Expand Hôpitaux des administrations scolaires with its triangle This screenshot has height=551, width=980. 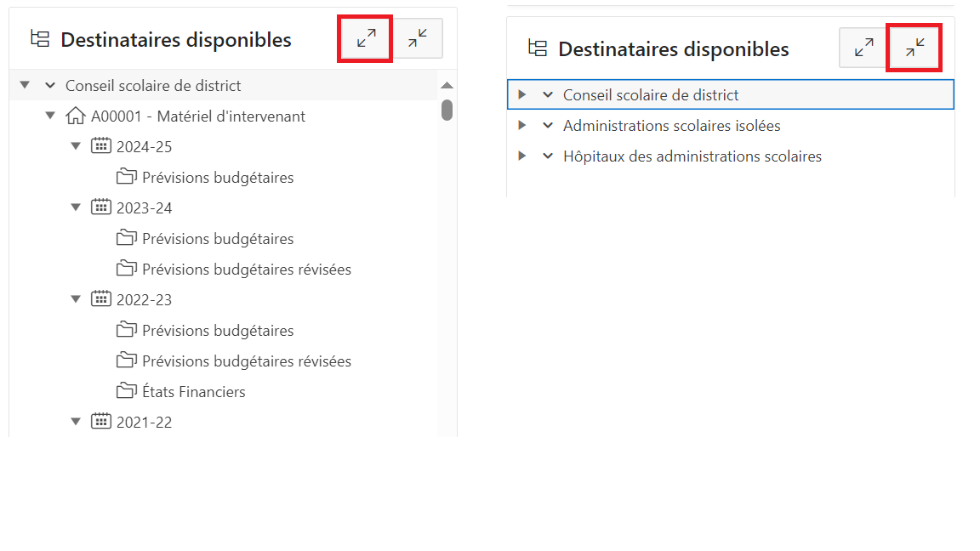(x=522, y=156)
